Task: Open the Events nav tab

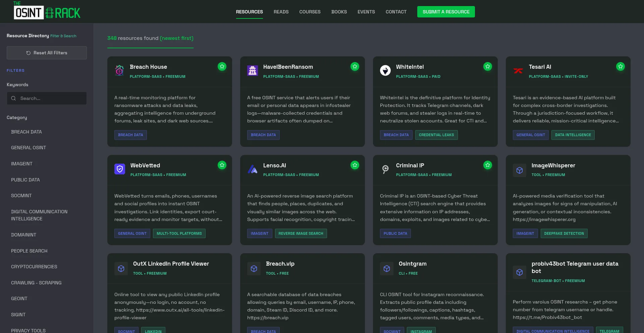Action: (x=366, y=12)
